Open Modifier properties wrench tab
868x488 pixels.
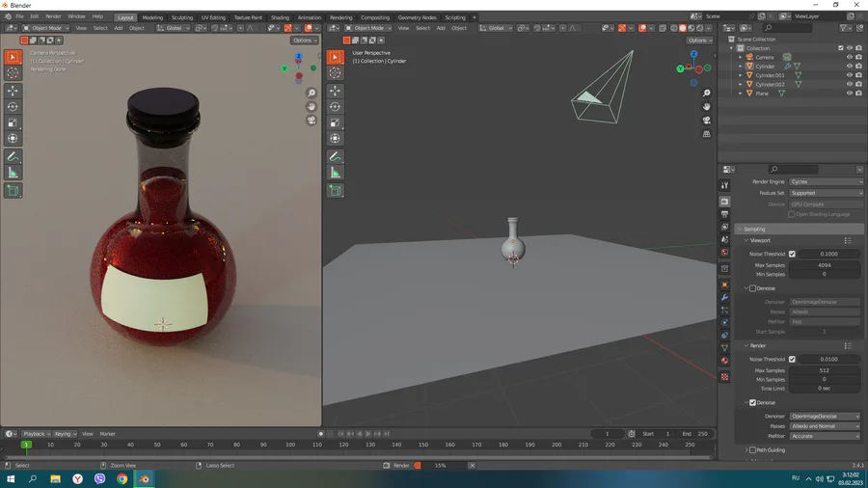tap(724, 298)
